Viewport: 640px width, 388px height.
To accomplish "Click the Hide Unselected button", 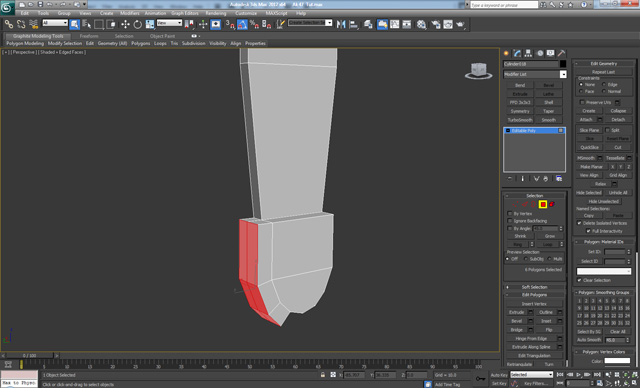I will click(604, 202).
